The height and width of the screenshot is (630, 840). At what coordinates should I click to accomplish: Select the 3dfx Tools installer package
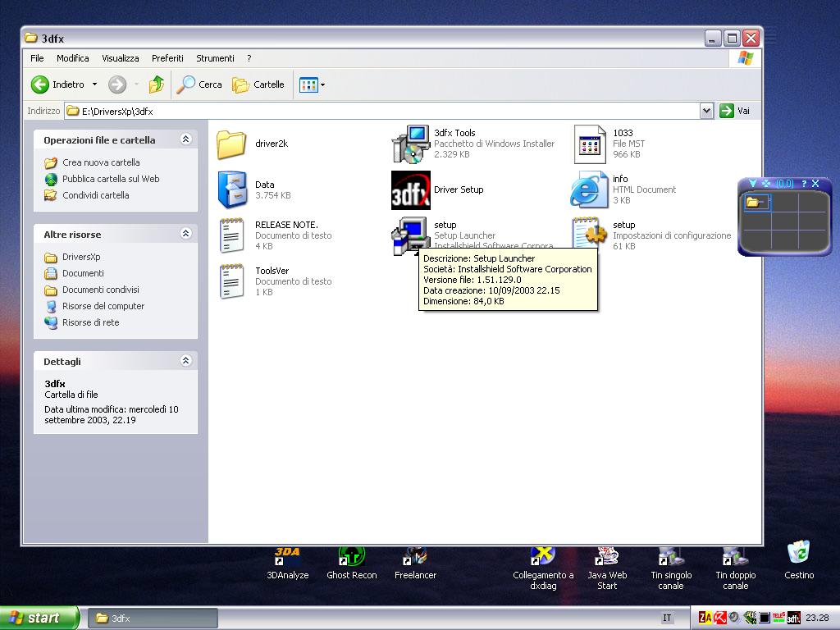tap(410, 144)
